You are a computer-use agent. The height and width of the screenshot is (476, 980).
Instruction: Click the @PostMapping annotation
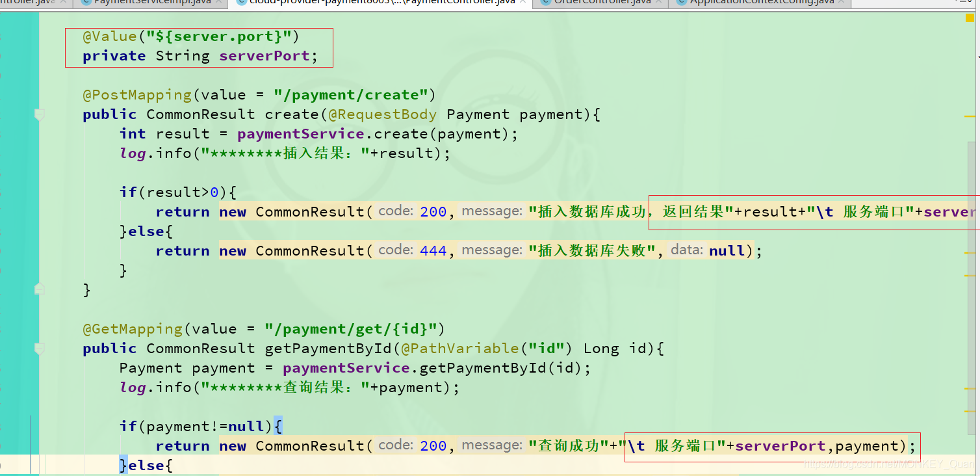coord(137,95)
